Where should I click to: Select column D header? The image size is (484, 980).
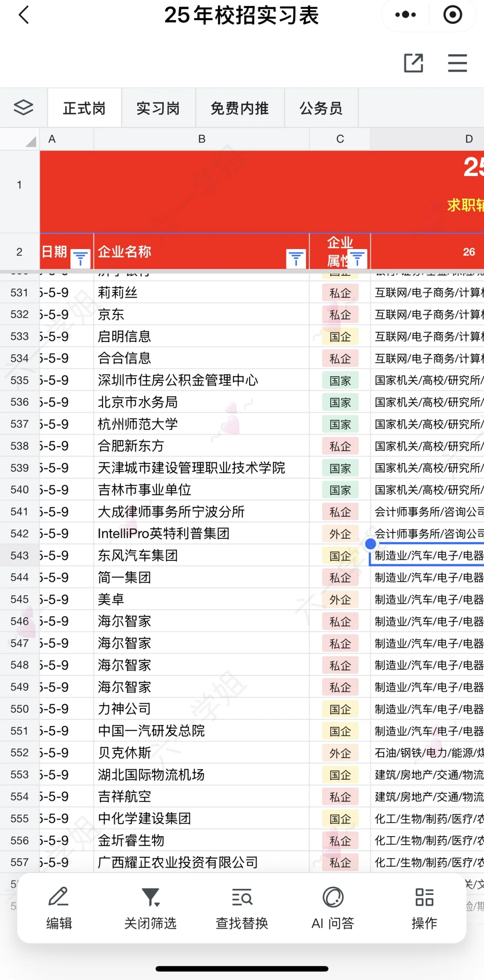click(x=428, y=139)
